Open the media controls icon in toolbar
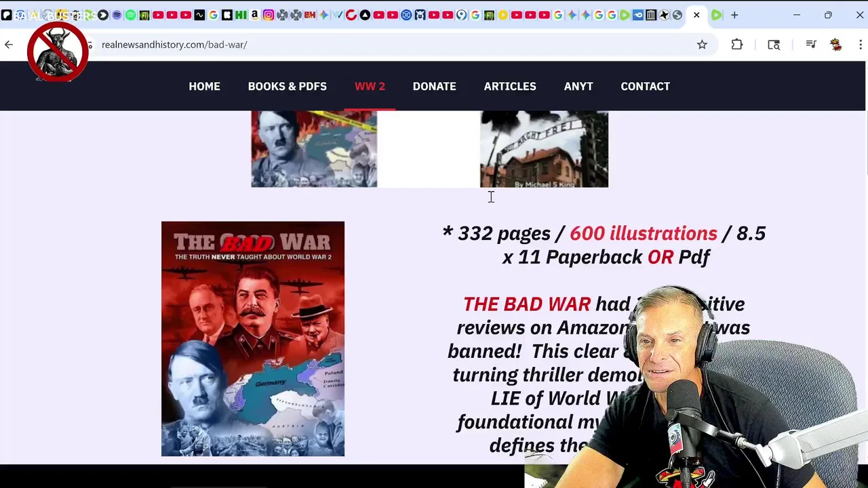This screenshot has width=868, height=488. tap(811, 45)
